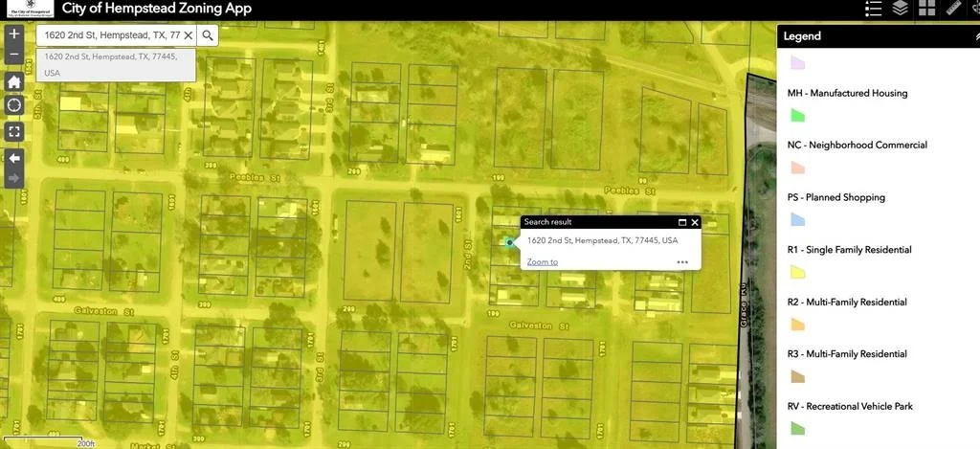Image resolution: width=980 pixels, height=449 pixels.
Task: Click PS - Planned Shopping legend label
Action: tap(835, 197)
